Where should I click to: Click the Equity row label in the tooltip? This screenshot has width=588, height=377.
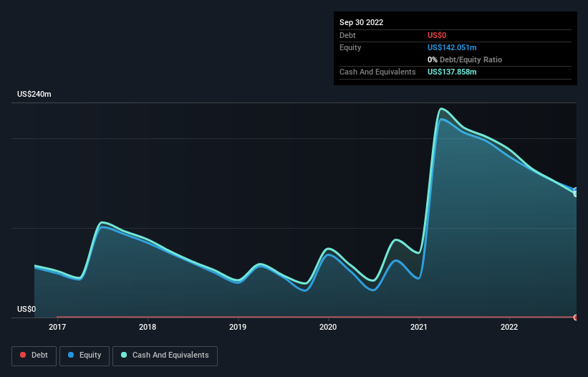(x=350, y=47)
